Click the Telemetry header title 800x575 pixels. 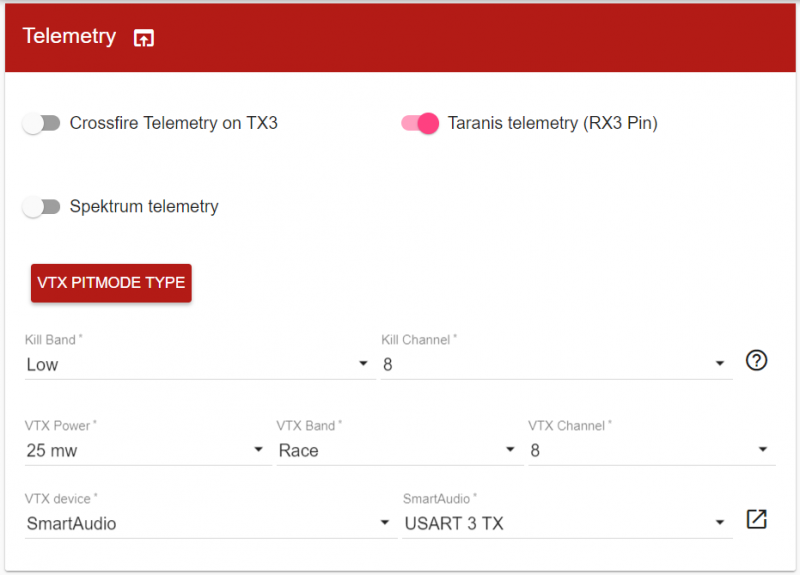(69, 36)
